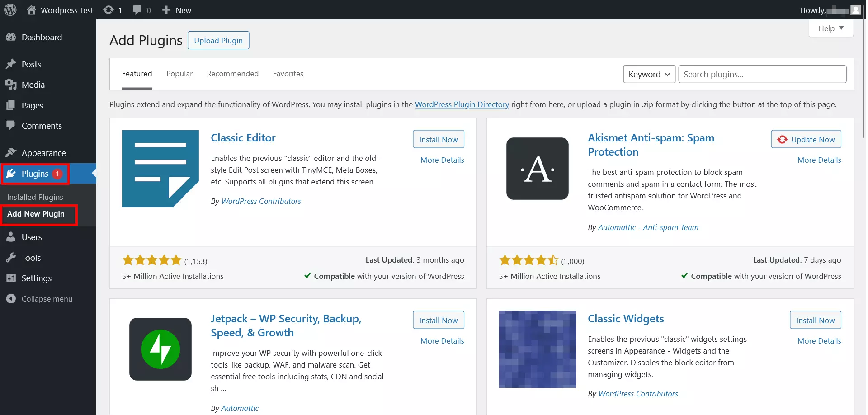Click the Appearance paintbrush icon

click(11, 153)
